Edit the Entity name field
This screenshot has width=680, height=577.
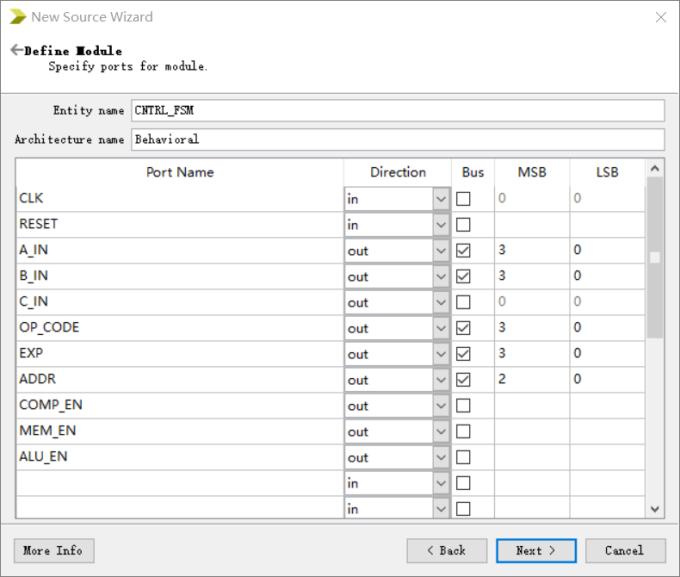pyautogui.click(x=397, y=110)
